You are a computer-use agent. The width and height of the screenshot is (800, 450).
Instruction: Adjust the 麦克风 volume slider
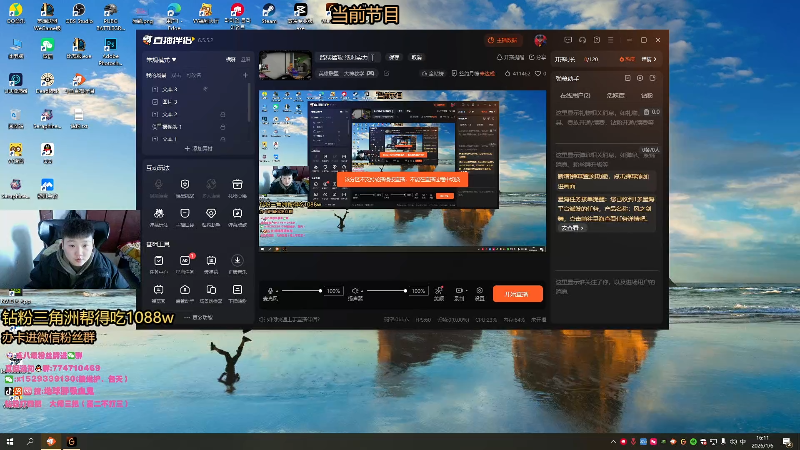point(302,291)
